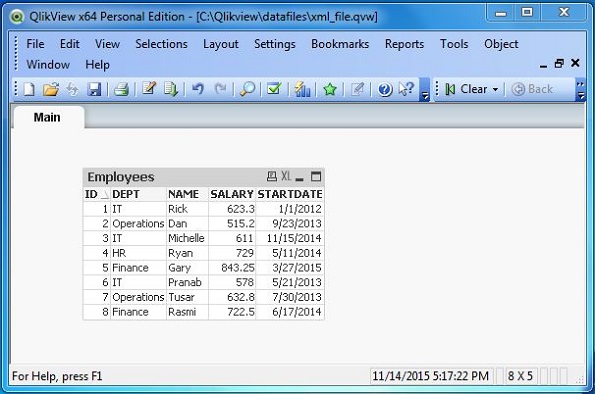Viewport: 595px width, 394px height.
Task: Sort by the ID column header
Action: [x=96, y=194]
